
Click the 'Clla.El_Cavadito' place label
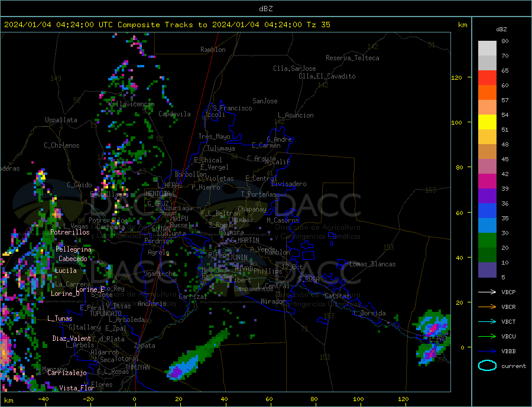pyautogui.click(x=327, y=76)
